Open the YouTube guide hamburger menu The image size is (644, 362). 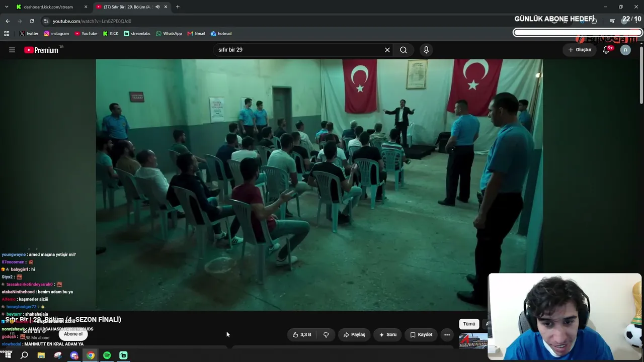click(x=12, y=50)
